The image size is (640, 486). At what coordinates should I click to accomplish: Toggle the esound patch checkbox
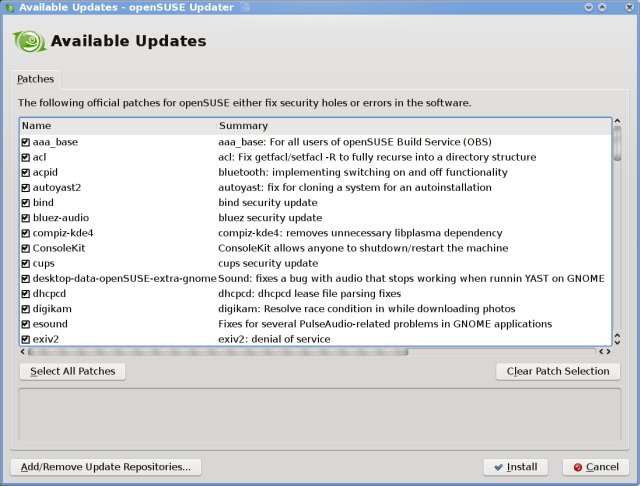pyautogui.click(x=26, y=324)
